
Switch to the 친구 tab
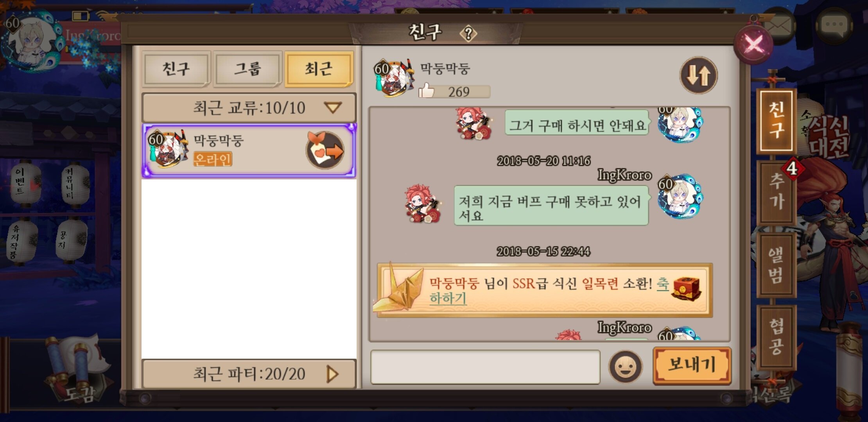(x=176, y=69)
